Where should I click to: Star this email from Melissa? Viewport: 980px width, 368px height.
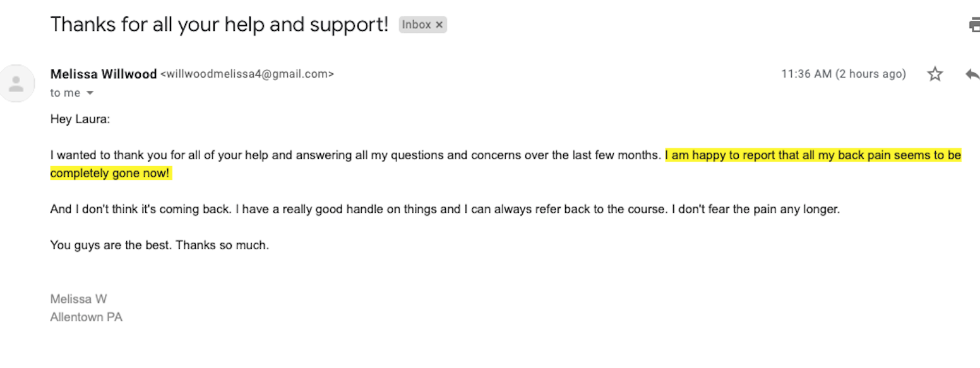pyautogui.click(x=935, y=74)
